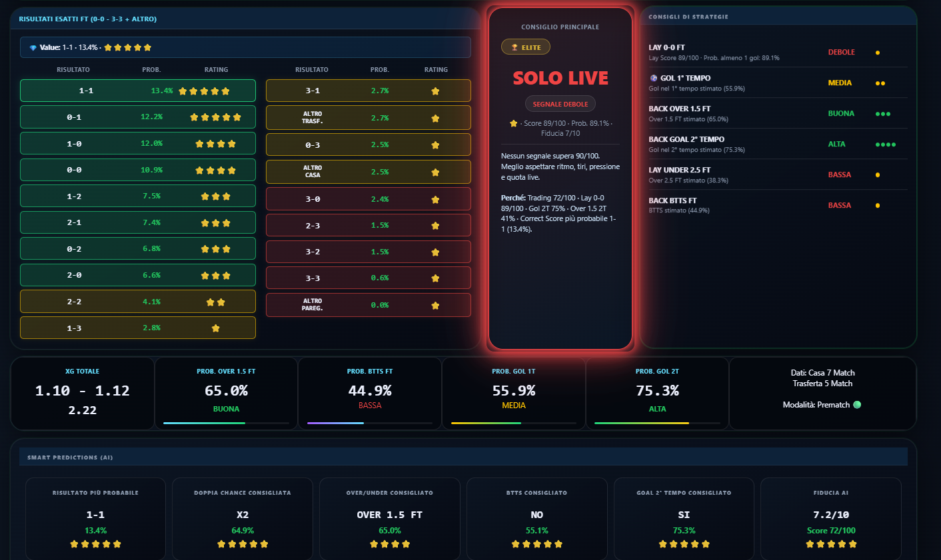
Task: Click the diamond icon beside Value
Action: coord(33,48)
